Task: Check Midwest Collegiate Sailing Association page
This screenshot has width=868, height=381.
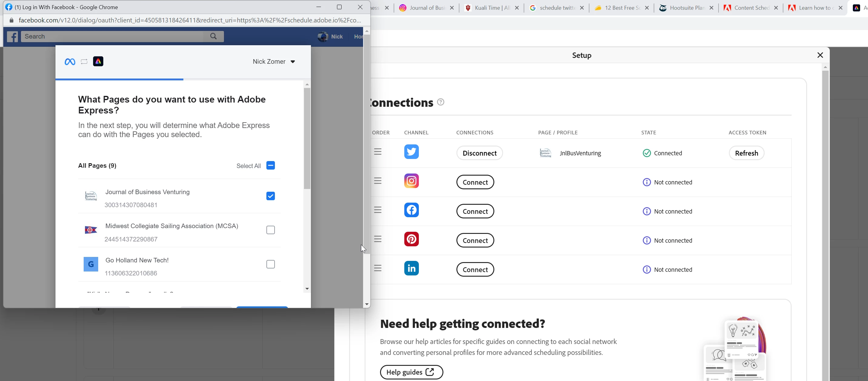Action: [x=271, y=230]
